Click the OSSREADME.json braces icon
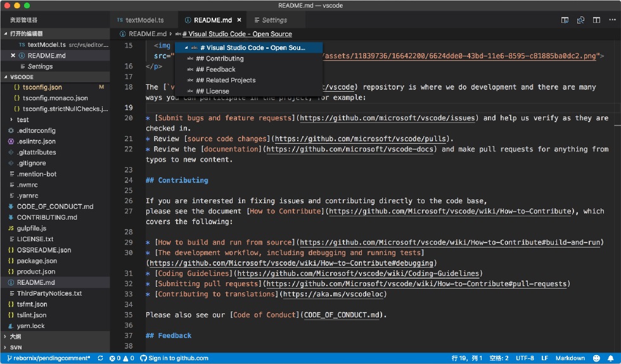The height and width of the screenshot is (364, 621). tap(11, 250)
